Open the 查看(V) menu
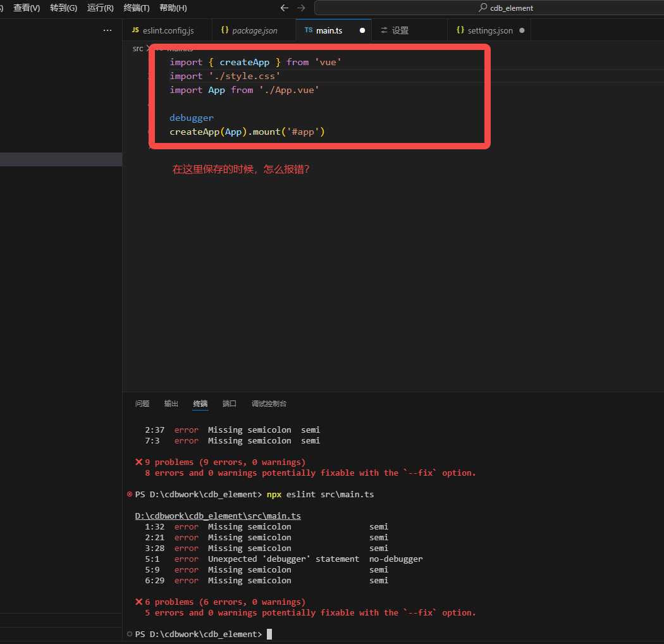 27,8
